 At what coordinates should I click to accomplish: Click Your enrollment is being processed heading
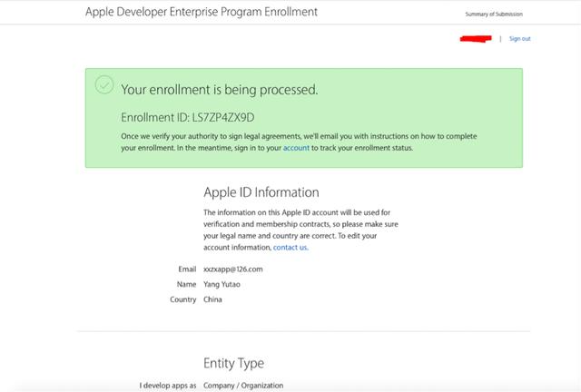[220, 90]
